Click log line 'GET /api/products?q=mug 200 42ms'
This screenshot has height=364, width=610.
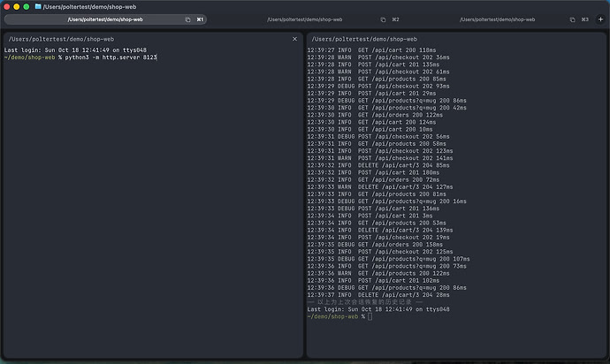(x=386, y=107)
